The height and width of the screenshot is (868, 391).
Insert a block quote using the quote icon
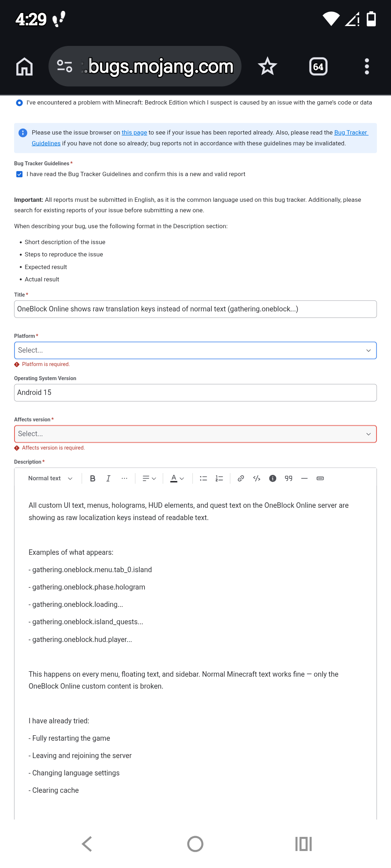click(x=289, y=478)
